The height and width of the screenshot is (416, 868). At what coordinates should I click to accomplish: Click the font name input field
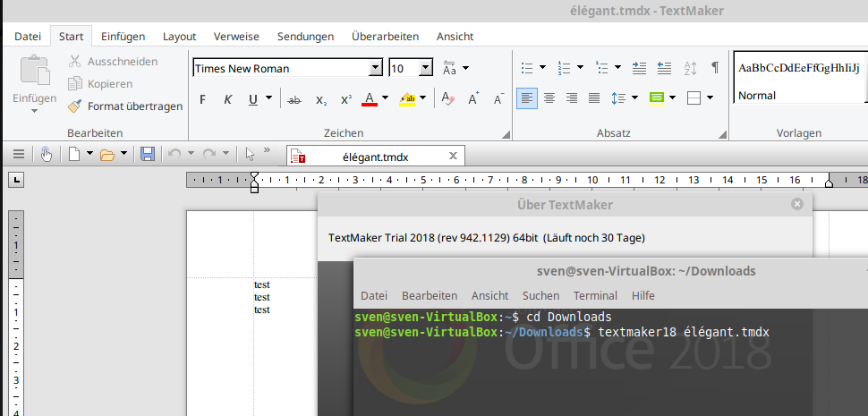click(281, 68)
